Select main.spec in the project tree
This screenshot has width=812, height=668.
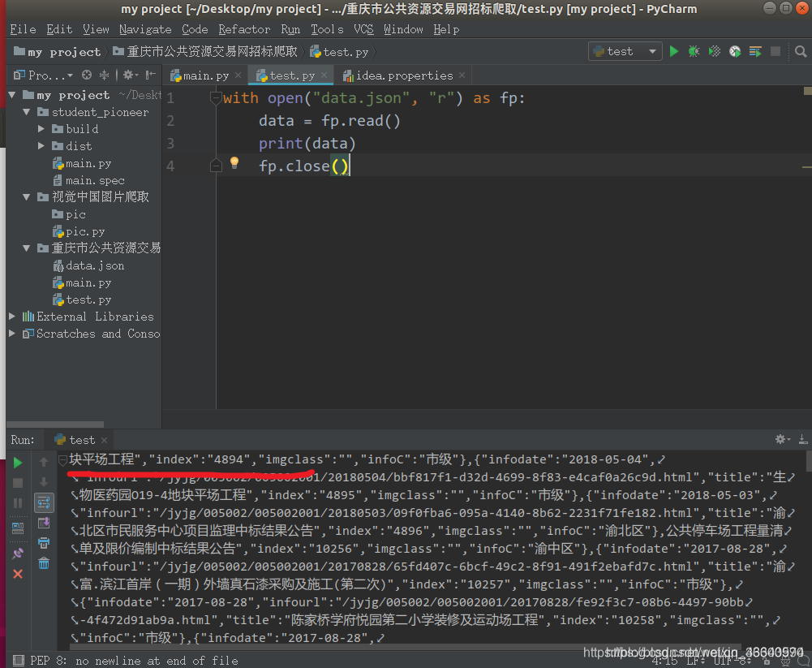(88, 180)
